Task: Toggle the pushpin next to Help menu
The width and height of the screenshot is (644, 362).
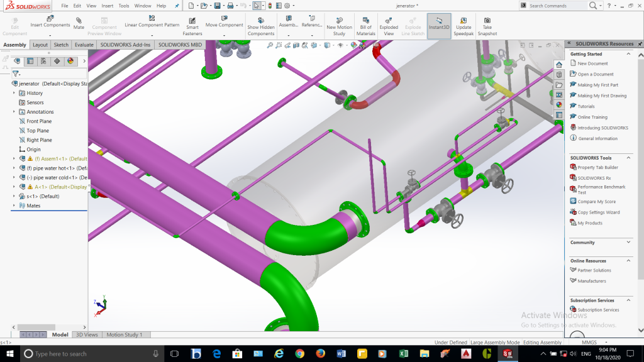Action: [x=177, y=6]
